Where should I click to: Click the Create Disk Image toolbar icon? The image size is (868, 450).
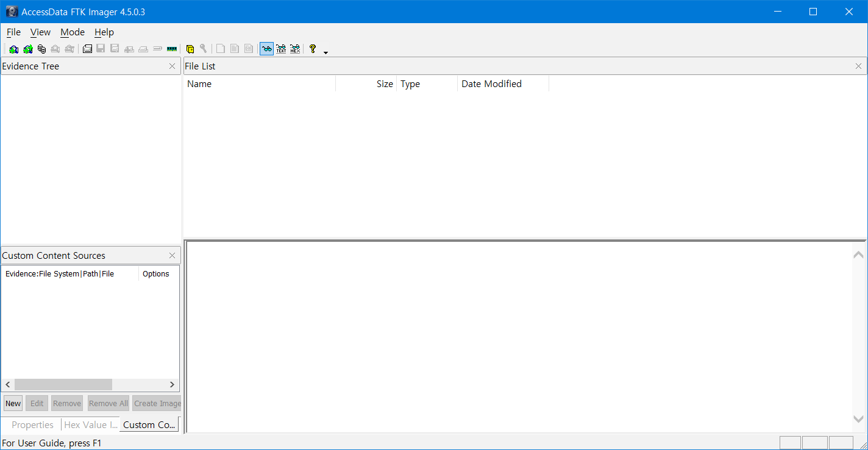[87, 49]
